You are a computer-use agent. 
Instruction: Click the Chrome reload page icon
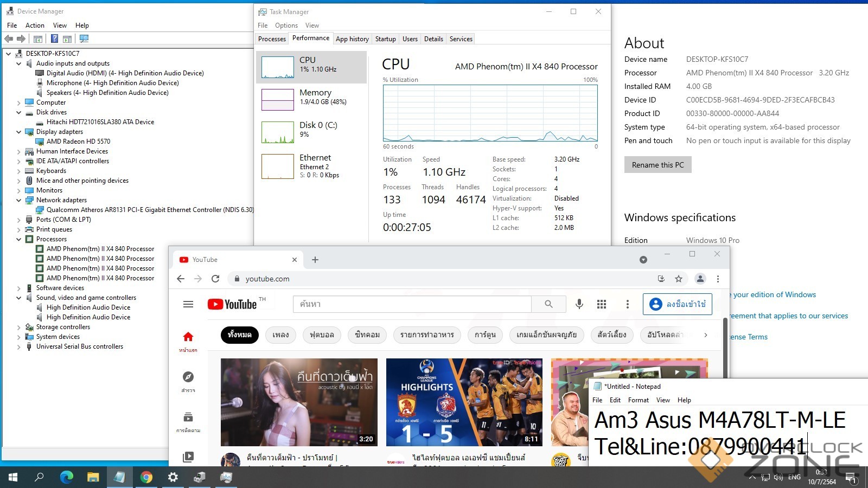(x=215, y=279)
